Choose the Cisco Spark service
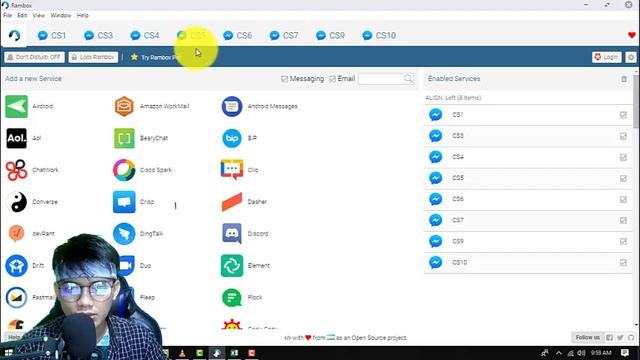 124,170
